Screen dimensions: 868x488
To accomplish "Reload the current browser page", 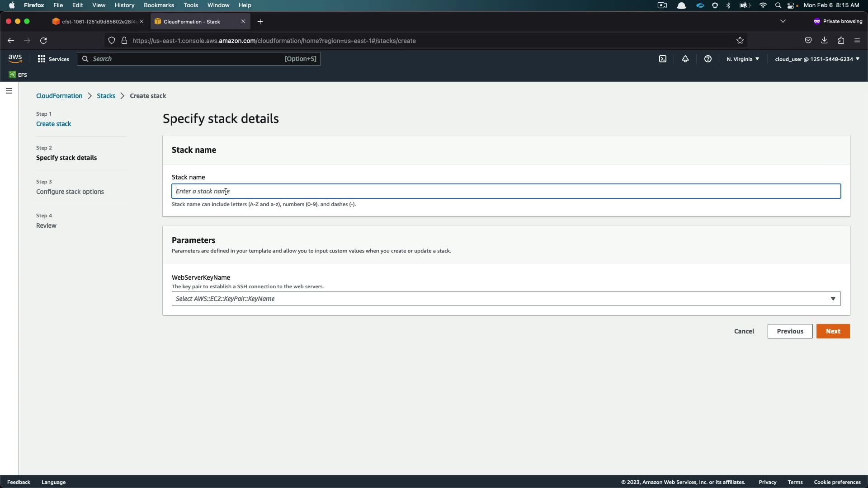I will pos(43,41).
